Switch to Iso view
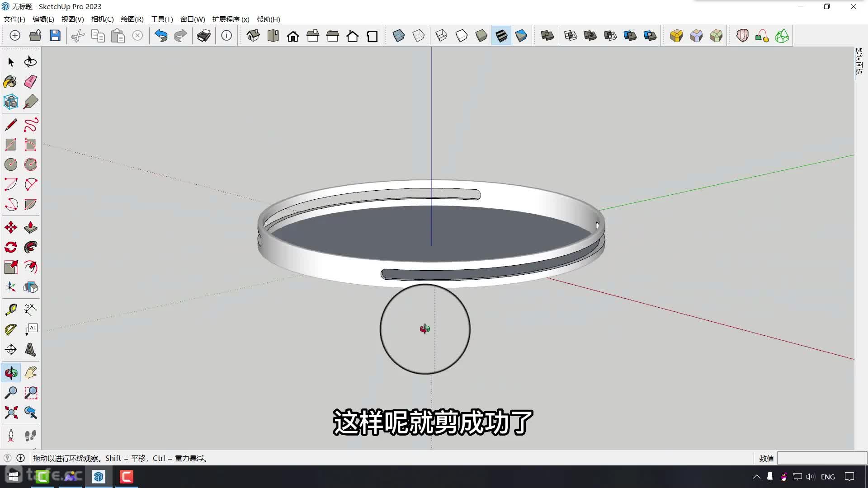The height and width of the screenshot is (488, 868). 253,36
